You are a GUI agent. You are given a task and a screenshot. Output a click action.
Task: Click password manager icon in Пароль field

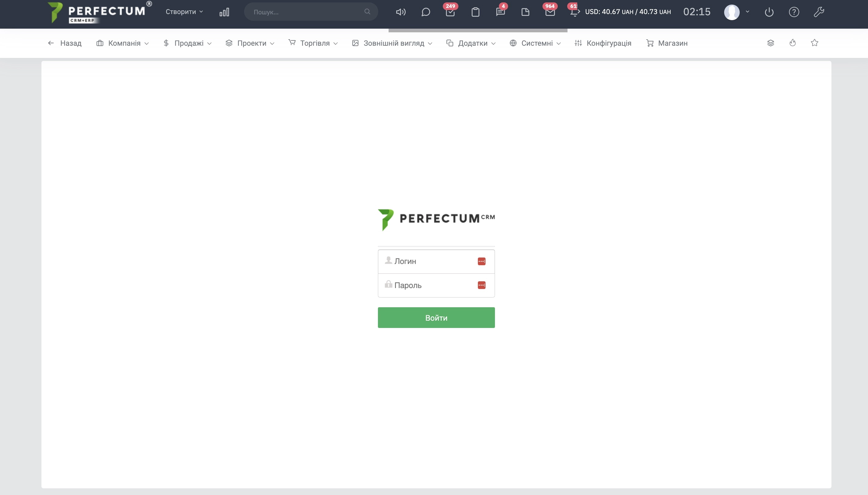point(482,285)
